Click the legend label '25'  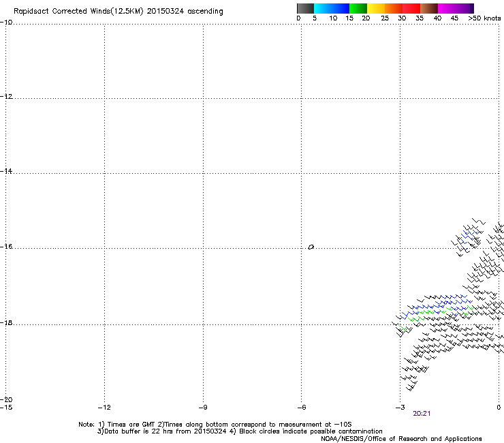point(385,18)
